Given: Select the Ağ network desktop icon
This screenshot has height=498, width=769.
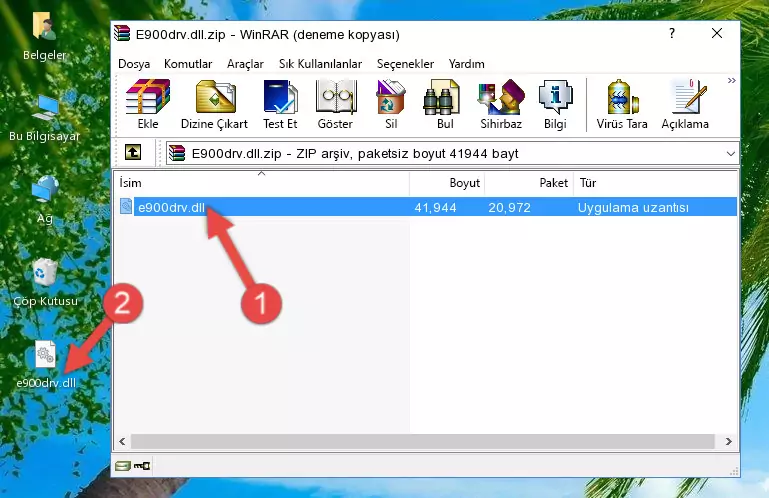Looking at the screenshot, I should 45,200.
